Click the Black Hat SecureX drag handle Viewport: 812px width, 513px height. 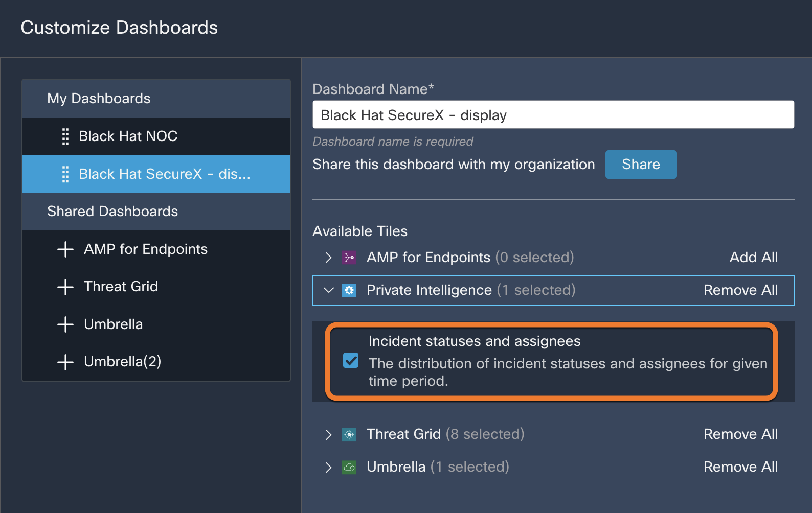point(65,174)
